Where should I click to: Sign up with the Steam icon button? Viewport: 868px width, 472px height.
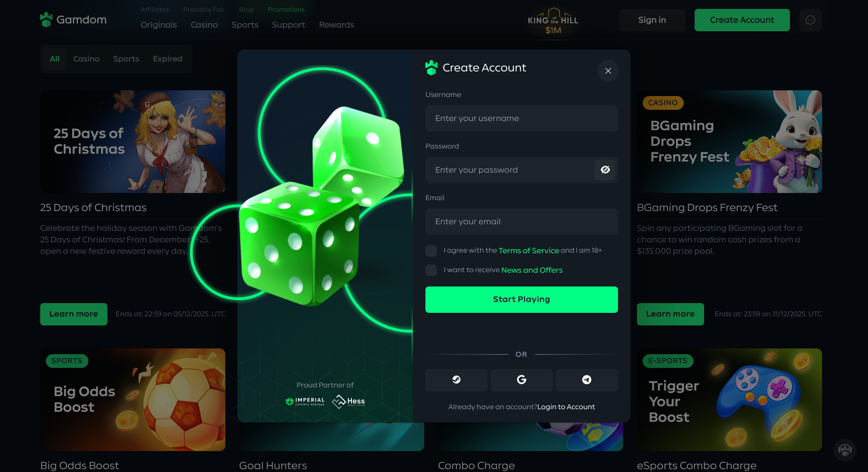pyautogui.click(x=456, y=380)
